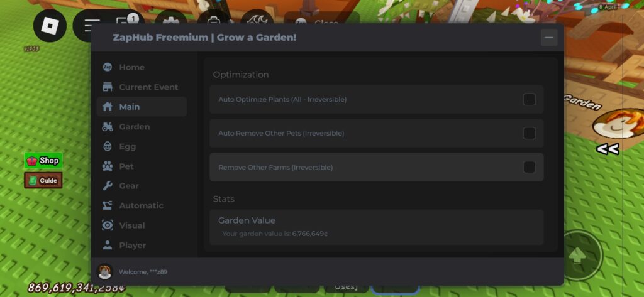The width and height of the screenshot is (644, 297).
Task: Open the red Shop button
Action: click(43, 161)
